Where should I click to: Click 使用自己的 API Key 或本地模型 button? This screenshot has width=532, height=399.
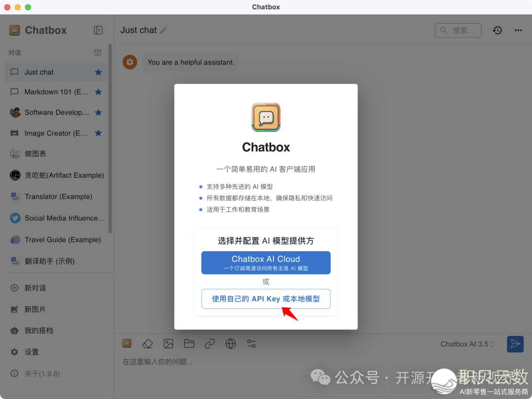pyautogui.click(x=266, y=299)
